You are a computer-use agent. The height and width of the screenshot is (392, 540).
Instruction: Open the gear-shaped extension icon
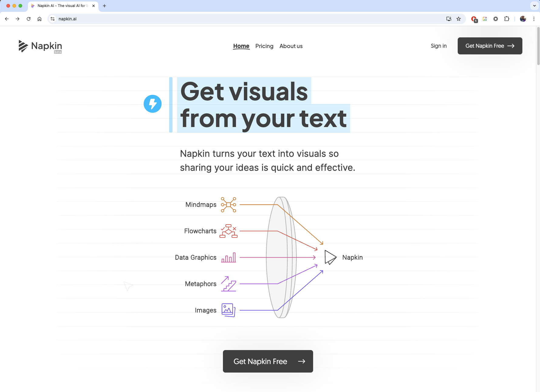coord(496,19)
